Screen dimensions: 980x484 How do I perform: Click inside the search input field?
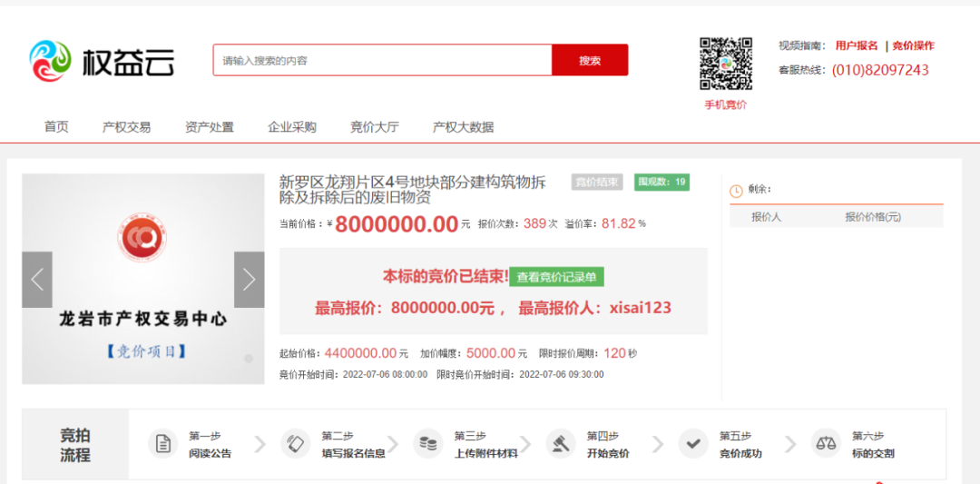[383, 60]
